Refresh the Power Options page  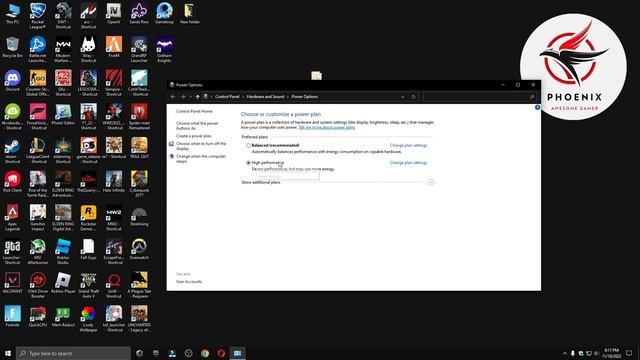[x=413, y=97]
